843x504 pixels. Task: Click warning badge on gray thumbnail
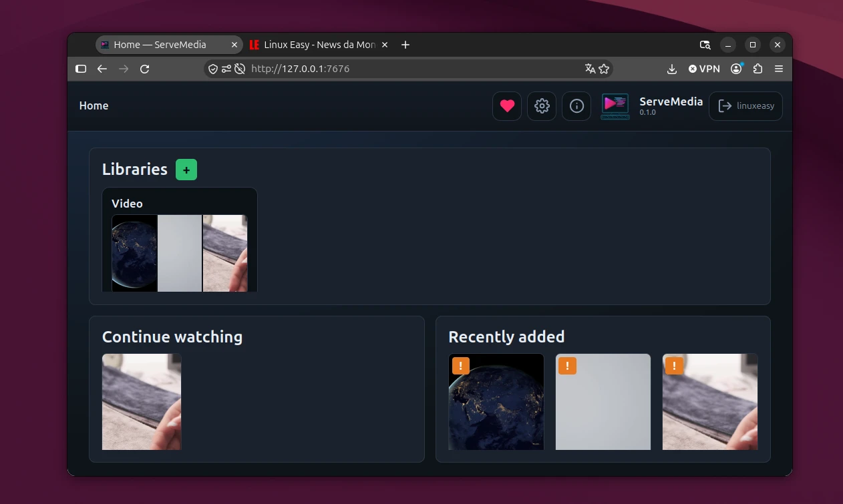coord(567,366)
